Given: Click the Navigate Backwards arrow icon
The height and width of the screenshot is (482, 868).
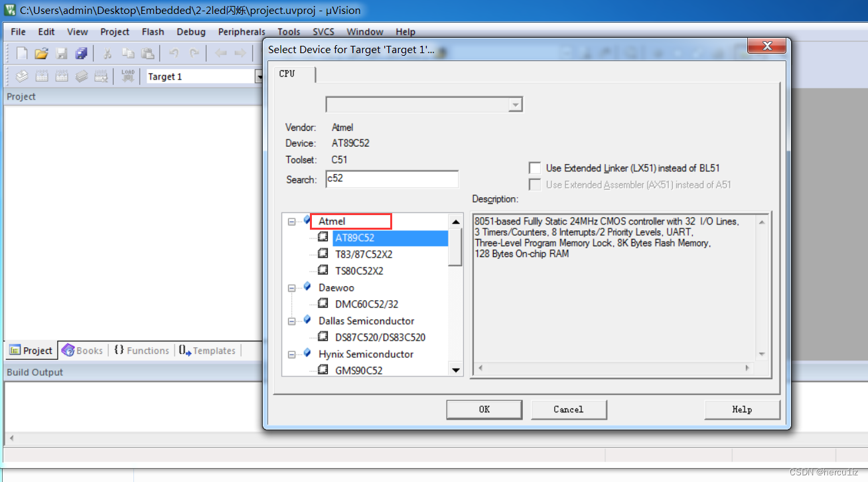Looking at the screenshot, I should (x=220, y=54).
